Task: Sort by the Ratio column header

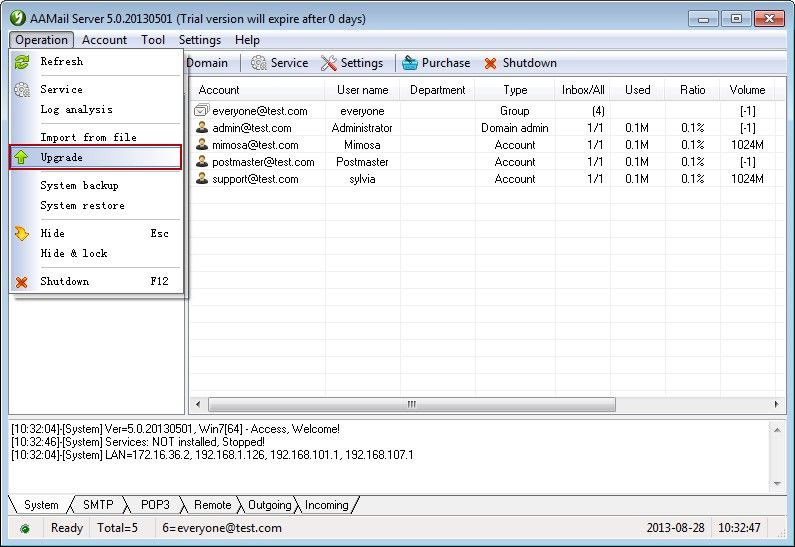Action: coord(693,90)
